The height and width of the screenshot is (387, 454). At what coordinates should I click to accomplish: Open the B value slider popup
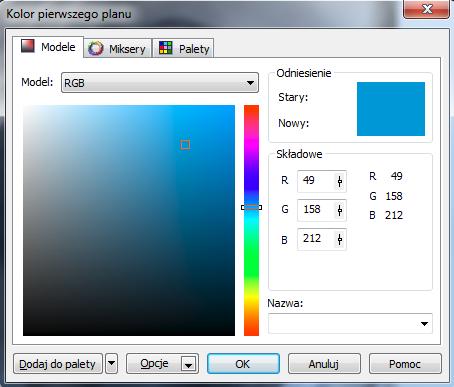point(340,239)
